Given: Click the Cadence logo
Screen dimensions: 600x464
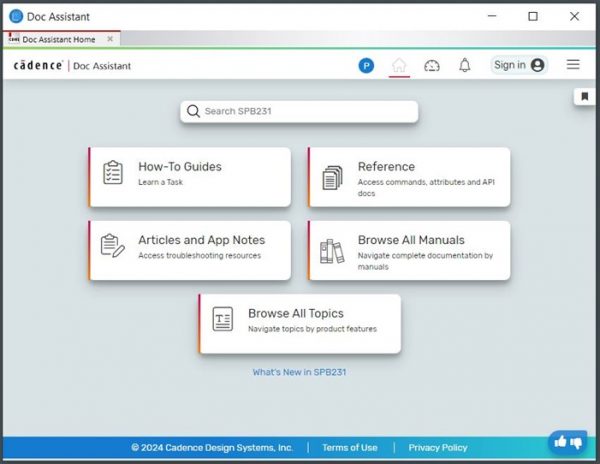Looking at the screenshot, I should coord(38,65).
